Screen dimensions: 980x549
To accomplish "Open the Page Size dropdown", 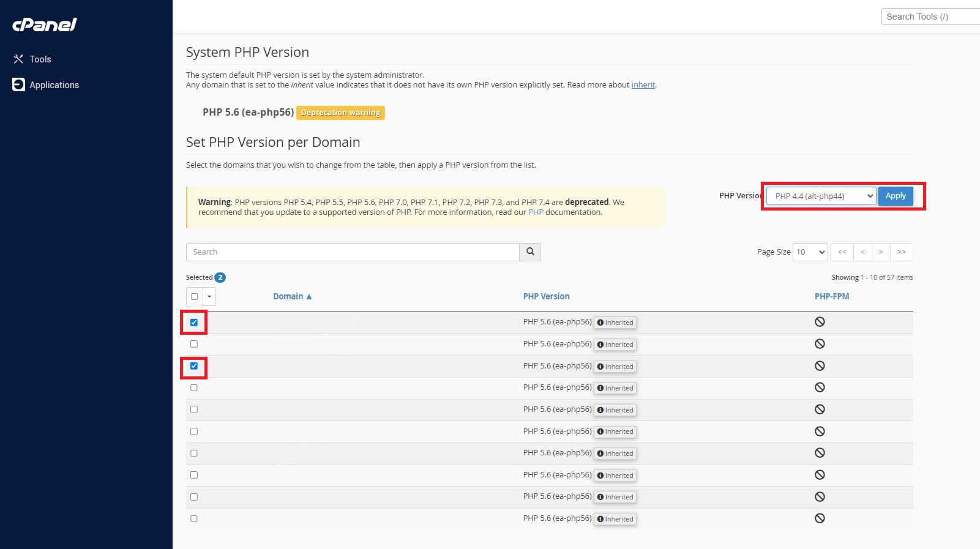I will click(x=810, y=252).
